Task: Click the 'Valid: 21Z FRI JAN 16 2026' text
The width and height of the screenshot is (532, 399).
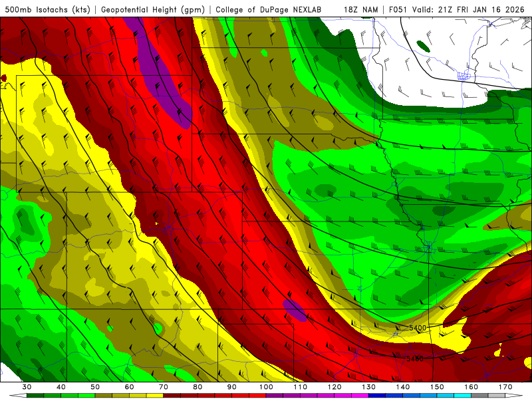Action: 469,10
